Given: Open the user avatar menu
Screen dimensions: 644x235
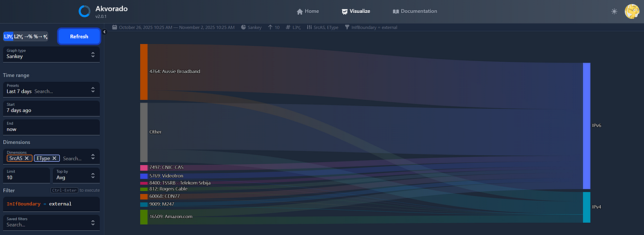Looking at the screenshot, I should (x=632, y=12).
